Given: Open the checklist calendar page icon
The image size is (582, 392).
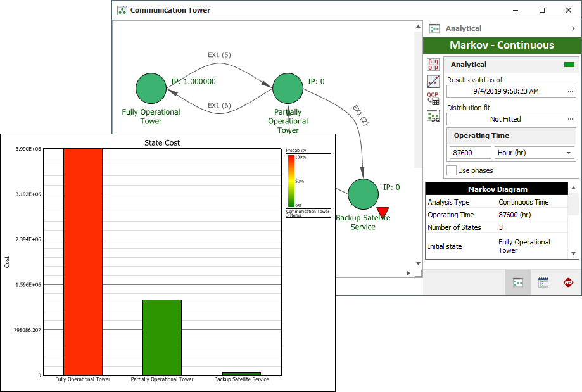Looking at the screenshot, I should click(x=543, y=282).
